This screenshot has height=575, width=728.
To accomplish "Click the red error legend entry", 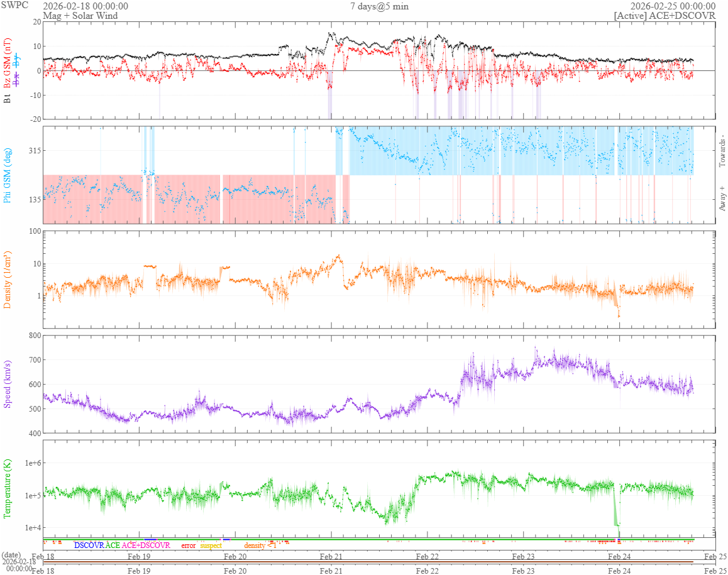I will (x=189, y=545).
